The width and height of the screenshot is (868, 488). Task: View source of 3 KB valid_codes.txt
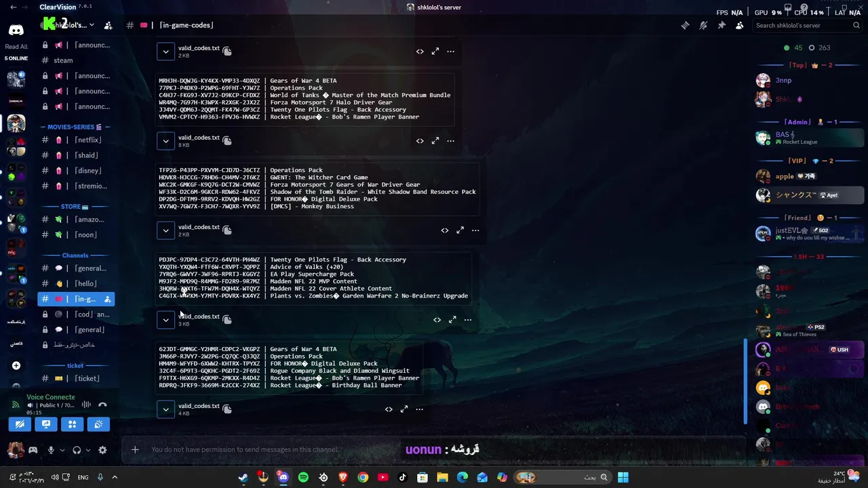click(x=437, y=320)
